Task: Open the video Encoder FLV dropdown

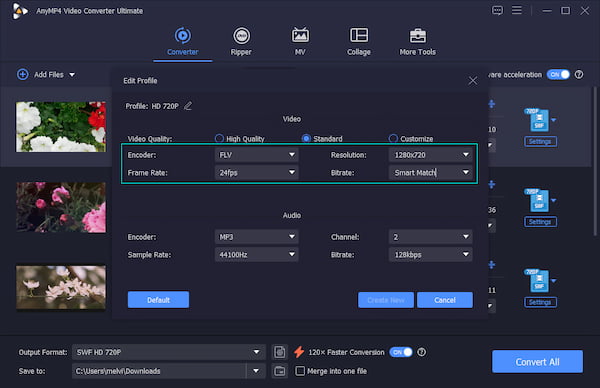Action: point(257,155)
